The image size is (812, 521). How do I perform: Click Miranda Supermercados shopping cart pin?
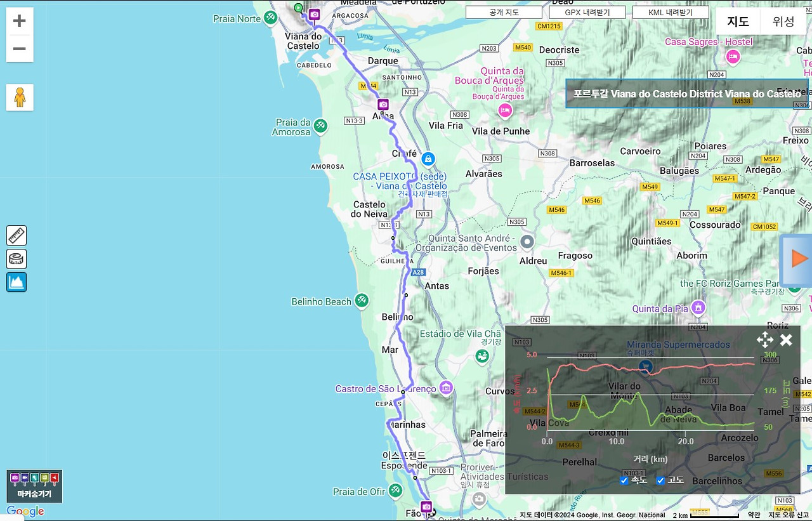[646, 366]
